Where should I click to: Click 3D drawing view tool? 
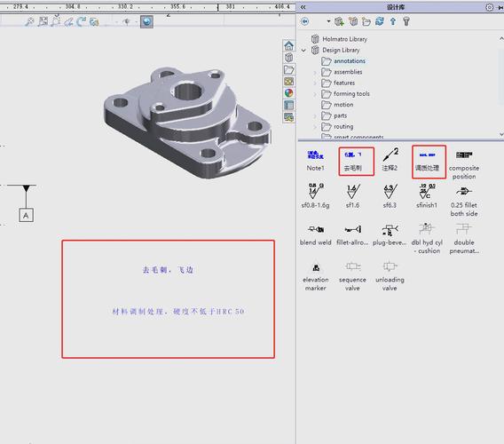click(94, 22)
